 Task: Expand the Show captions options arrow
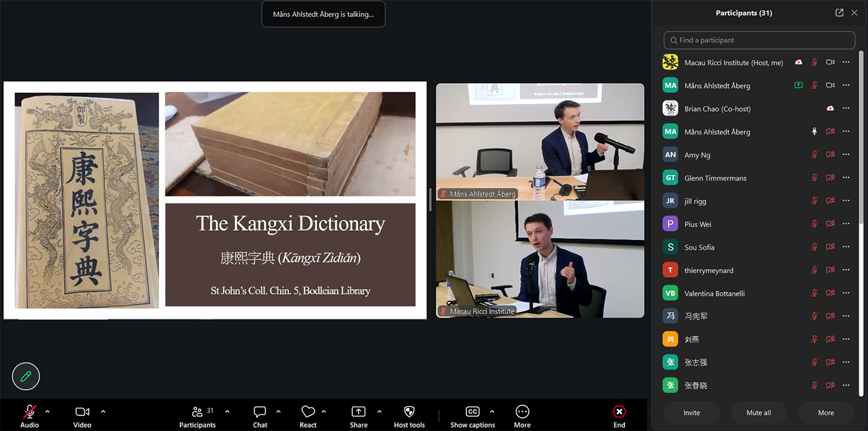pyautogui.click(x=492, y=411)
